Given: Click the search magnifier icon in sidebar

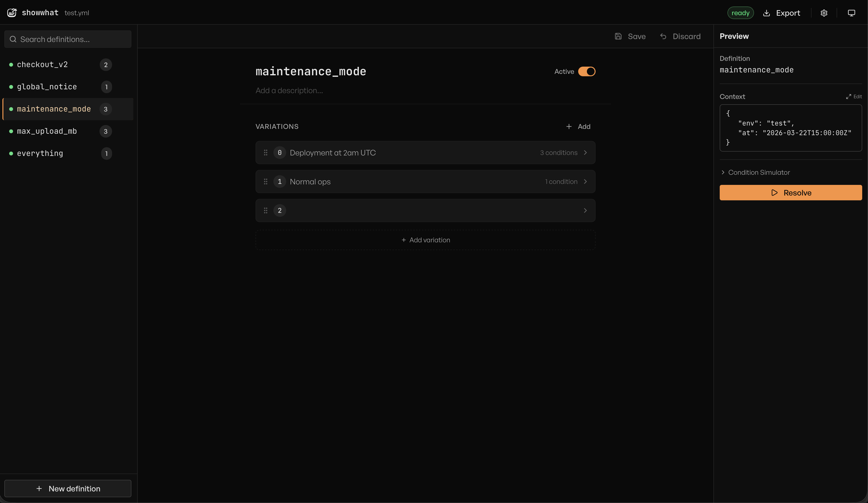Looking at the screenshot, I should [13, 39].
